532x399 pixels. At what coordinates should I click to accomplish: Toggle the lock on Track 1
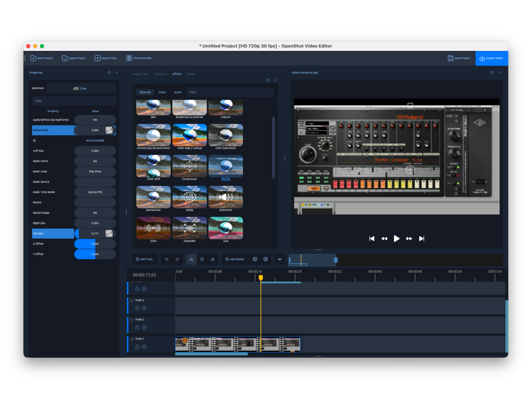(x=137, y=346)
